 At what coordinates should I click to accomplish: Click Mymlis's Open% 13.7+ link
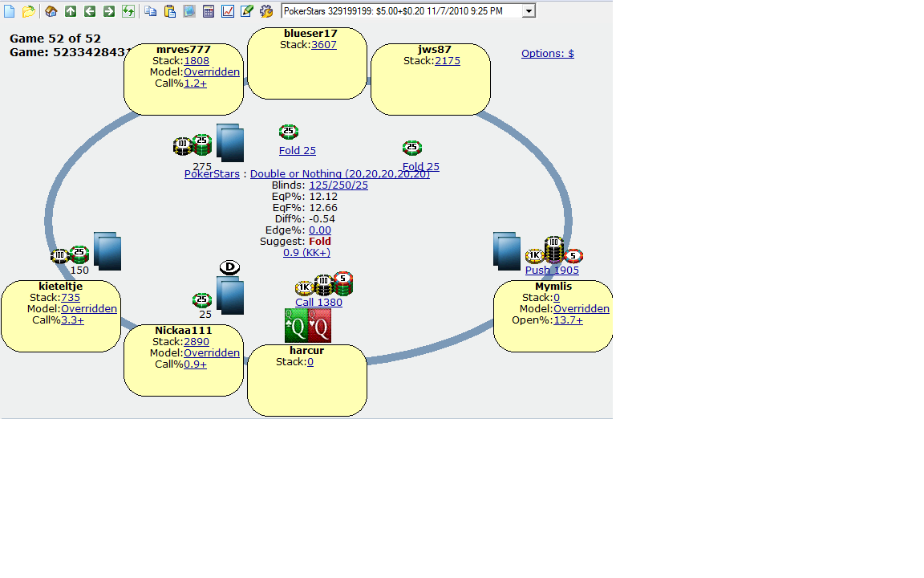point(568,320)
